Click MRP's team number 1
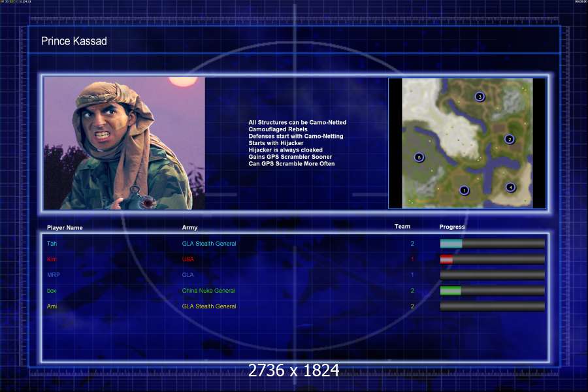Screen dimensions: 588x392 pyautogui.click(x=412, y=275)
